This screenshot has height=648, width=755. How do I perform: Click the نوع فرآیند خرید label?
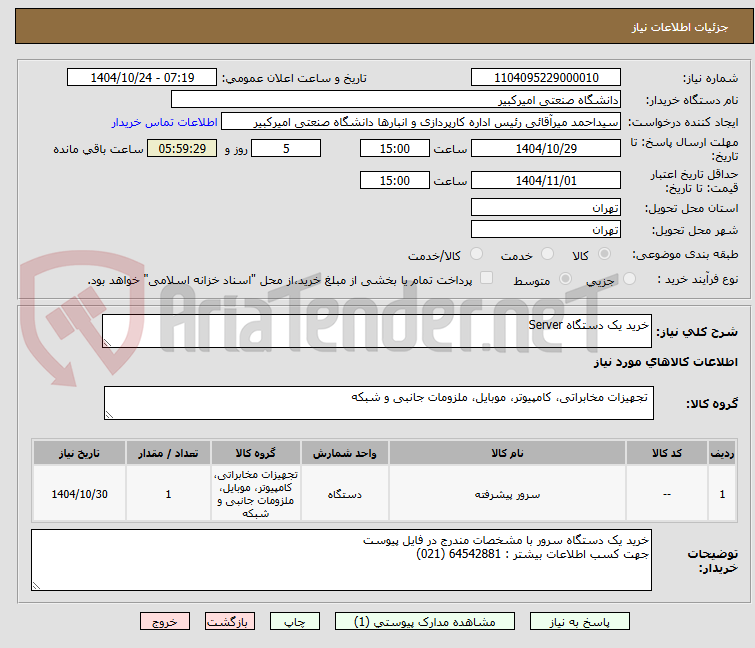click(698, 279)
